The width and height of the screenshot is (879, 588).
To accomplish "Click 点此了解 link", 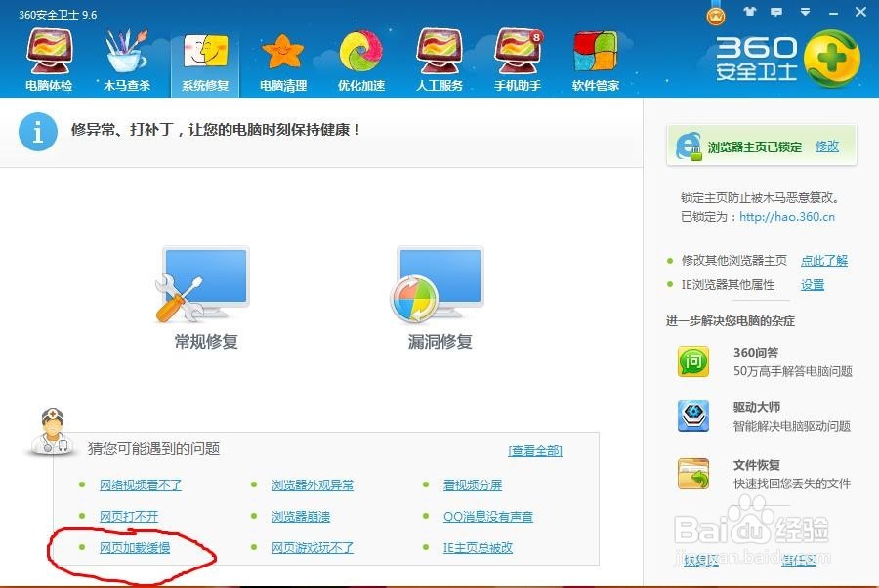I will pyautogui.click(x=824, y=261).
